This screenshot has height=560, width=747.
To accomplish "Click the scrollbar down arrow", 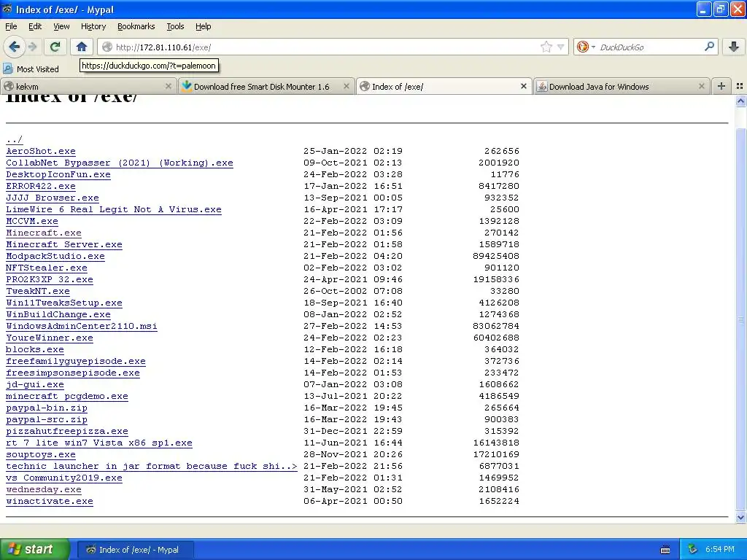I will click(740, 518).
